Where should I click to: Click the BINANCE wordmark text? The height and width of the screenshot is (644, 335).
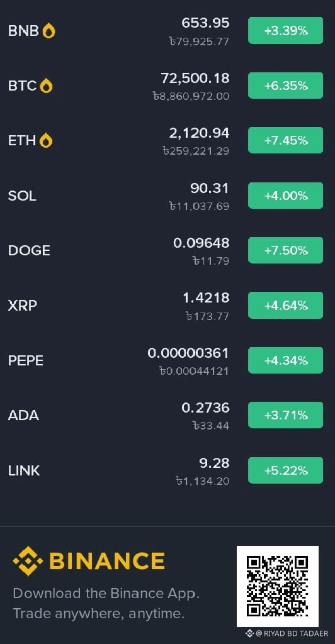[x=107, y=561]
